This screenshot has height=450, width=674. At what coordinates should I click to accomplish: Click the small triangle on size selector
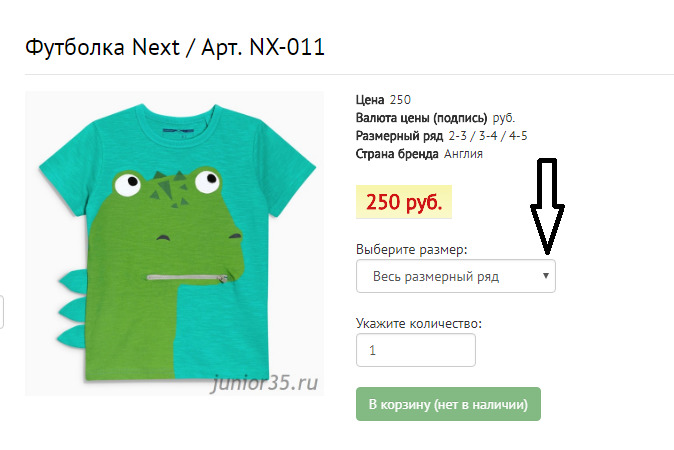pyautogui.click(x=546, y=275)
